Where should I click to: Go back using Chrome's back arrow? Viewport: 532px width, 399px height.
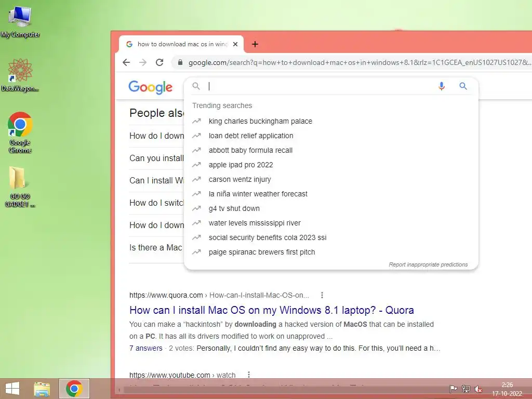126,62
